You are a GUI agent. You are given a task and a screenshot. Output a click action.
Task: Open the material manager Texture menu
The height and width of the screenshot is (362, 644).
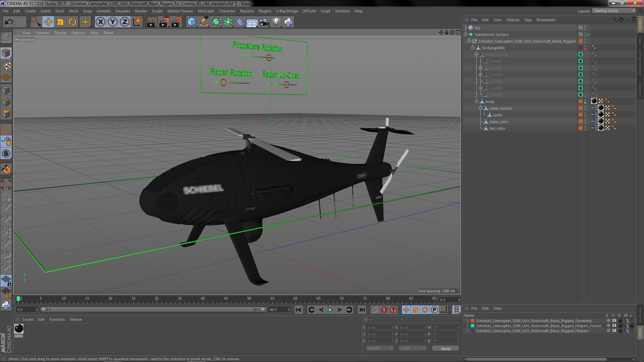point(75,319)
